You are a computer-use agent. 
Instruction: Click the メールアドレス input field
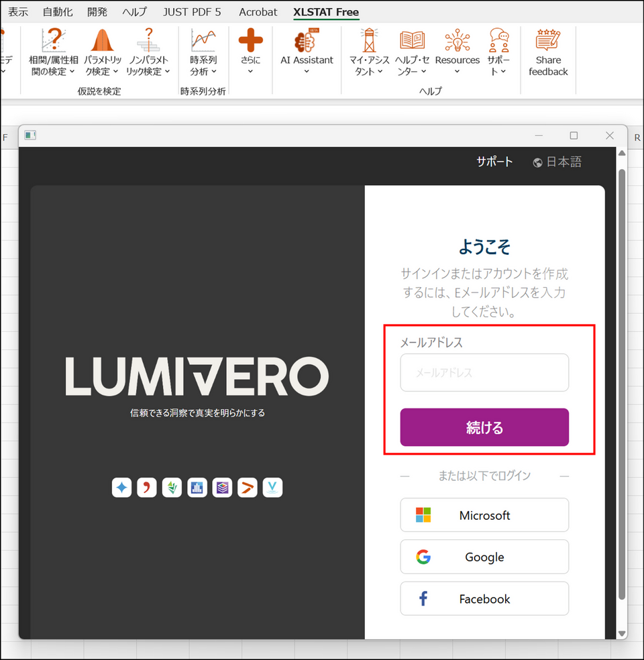484,372
